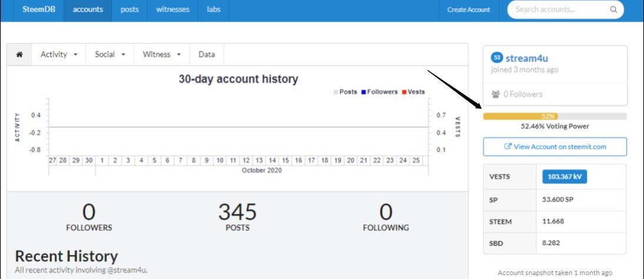The height and width of the screenshot is (279, 644).
Task: Click the voting power progress bar
Action: (555, 116)
